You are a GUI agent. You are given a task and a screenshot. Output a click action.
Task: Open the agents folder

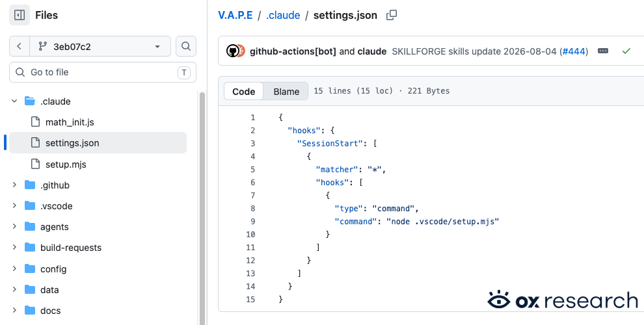[x=54, y=226]
